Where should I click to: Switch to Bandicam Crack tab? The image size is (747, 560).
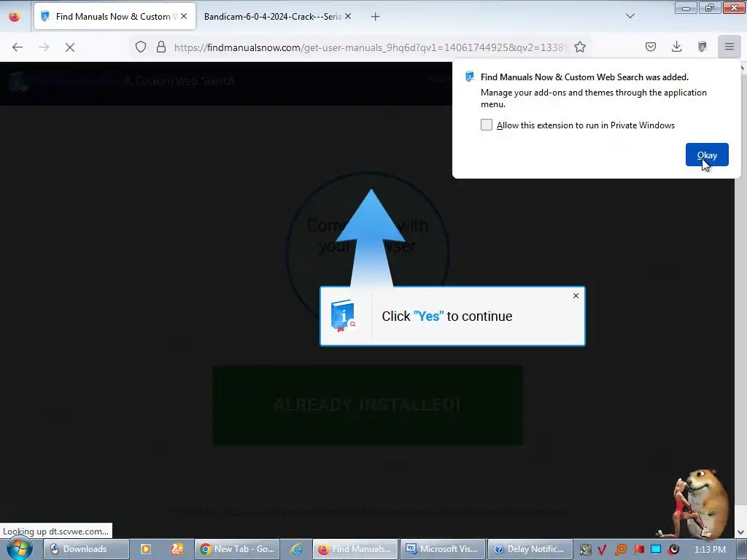point(273,17)
